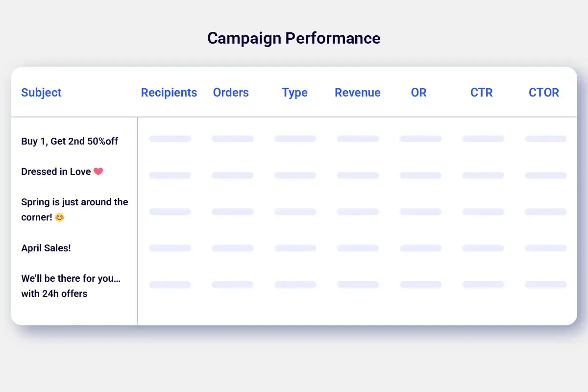
Task: Open the 'April Sales!' campaign
Action: 46,248
